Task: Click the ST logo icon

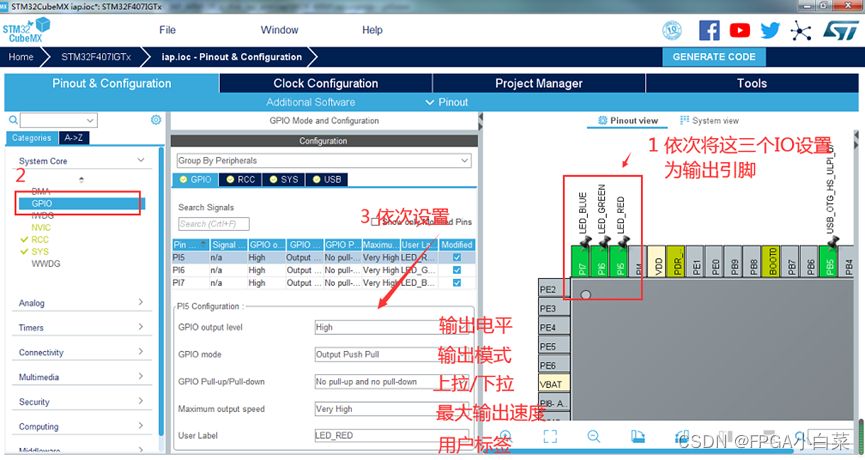Action: (841, 30)
